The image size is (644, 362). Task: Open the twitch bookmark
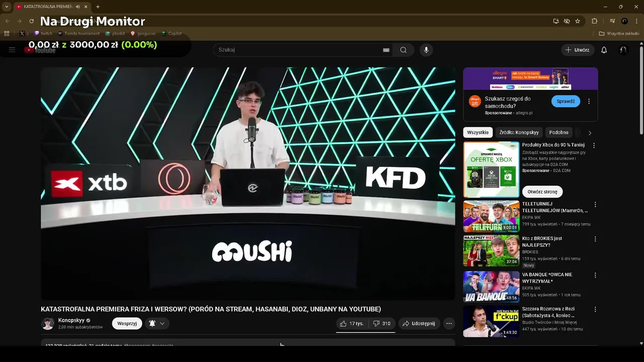click(43, 34)
